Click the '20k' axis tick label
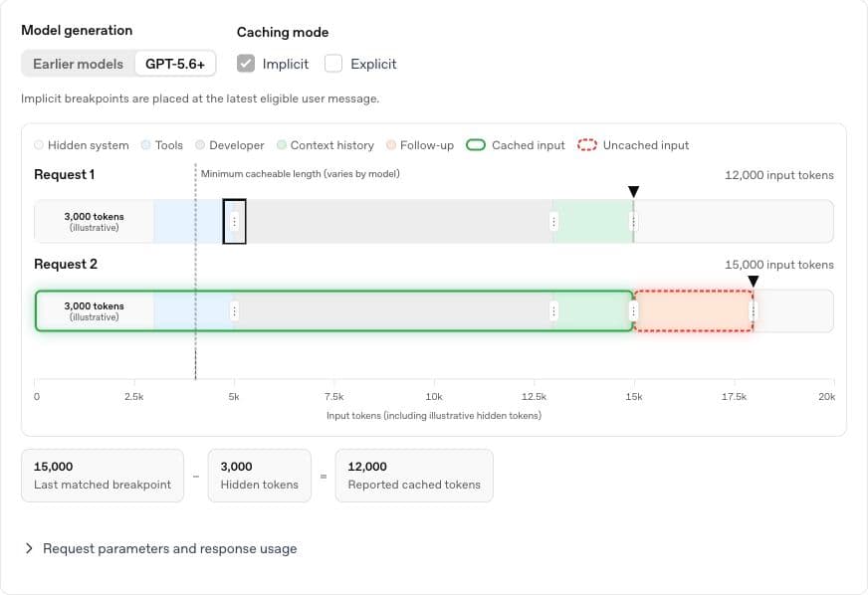 point(826,397)
